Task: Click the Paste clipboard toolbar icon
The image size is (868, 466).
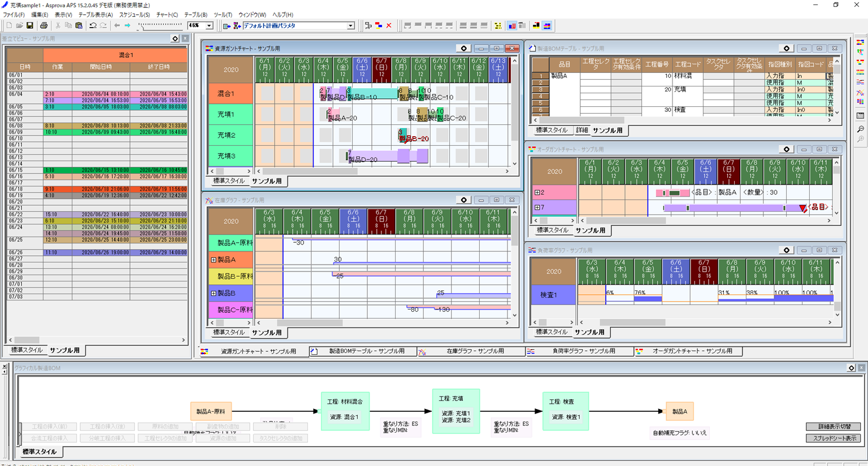Action: [x=79, y=25]
